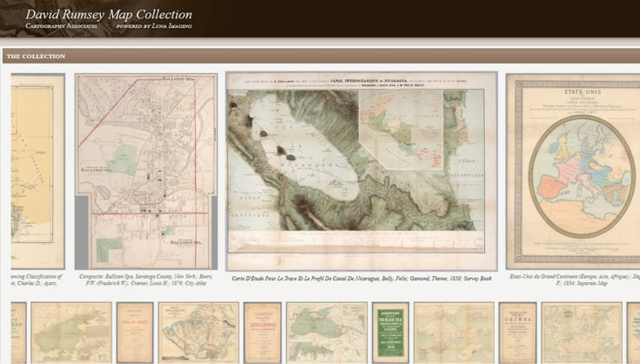
Task: Open the Canal de Nicaragua map image
Action: [361, 172]
